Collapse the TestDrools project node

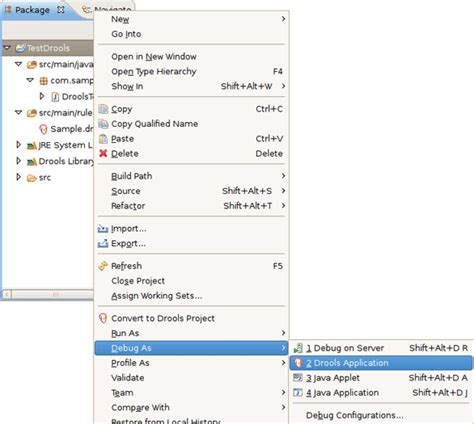(x=7, y=48)
